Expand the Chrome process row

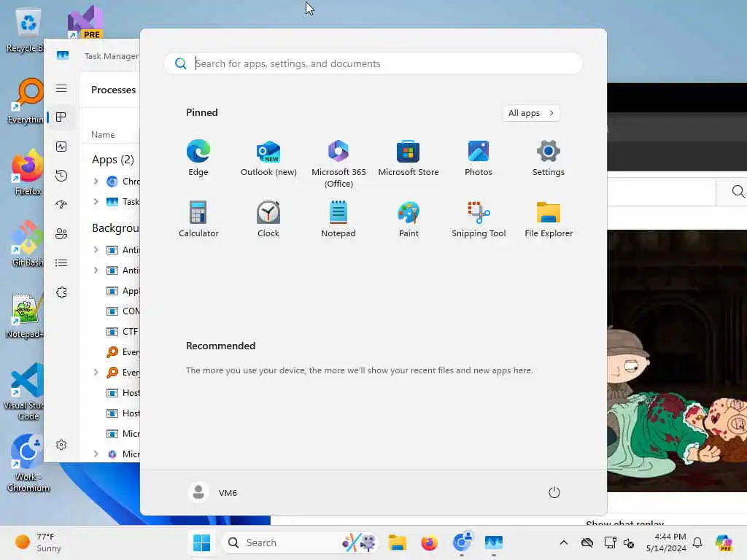click(x=96, y=181)
